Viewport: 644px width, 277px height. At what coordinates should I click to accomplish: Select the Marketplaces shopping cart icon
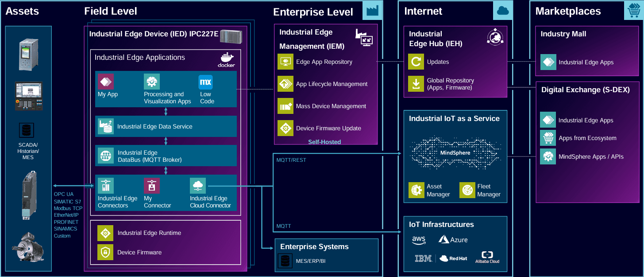(x=632, y=11)
